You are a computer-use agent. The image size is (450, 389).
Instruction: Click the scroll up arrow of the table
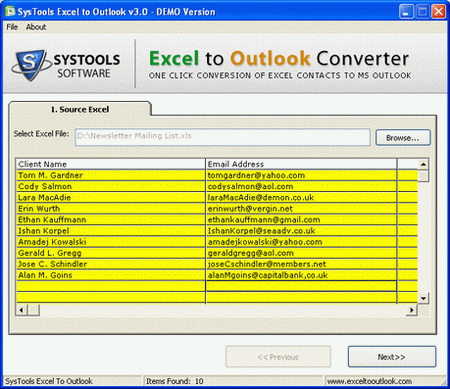(x=423, y=164)
